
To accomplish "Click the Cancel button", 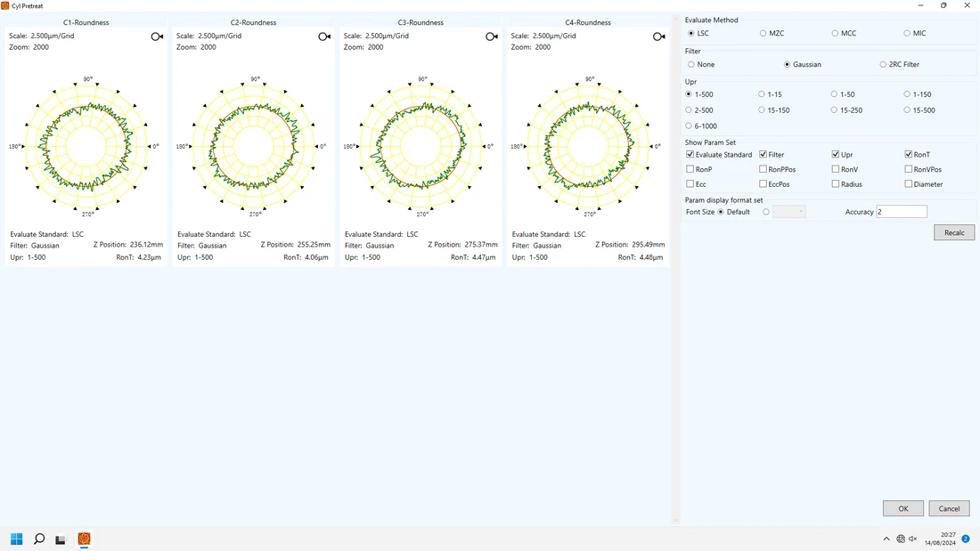I will click(x=949, y=508).
